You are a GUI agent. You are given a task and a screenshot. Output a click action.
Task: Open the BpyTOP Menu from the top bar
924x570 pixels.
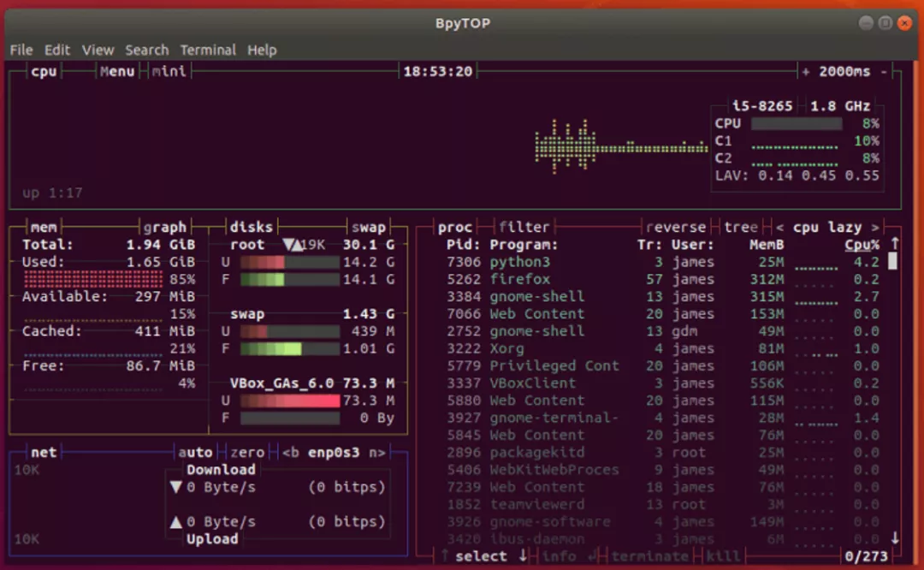[116, 71]
